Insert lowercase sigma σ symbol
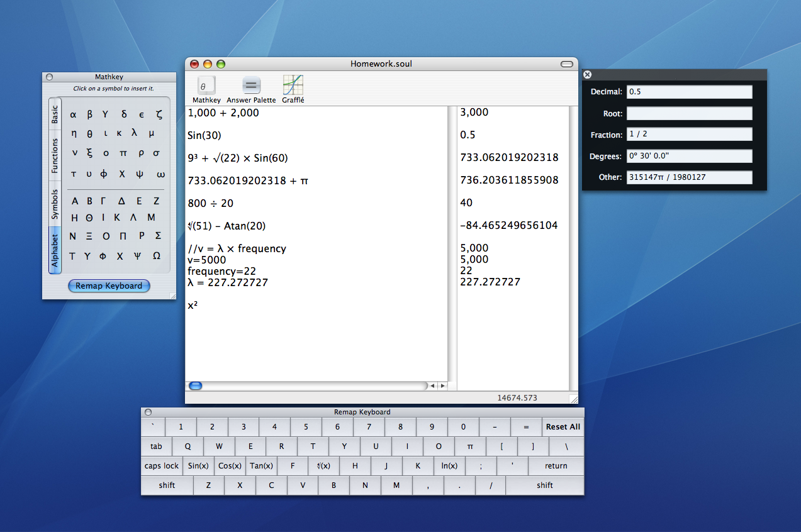Image resolution: width=801 pixels, height=532 pixels. coord(157,153)
